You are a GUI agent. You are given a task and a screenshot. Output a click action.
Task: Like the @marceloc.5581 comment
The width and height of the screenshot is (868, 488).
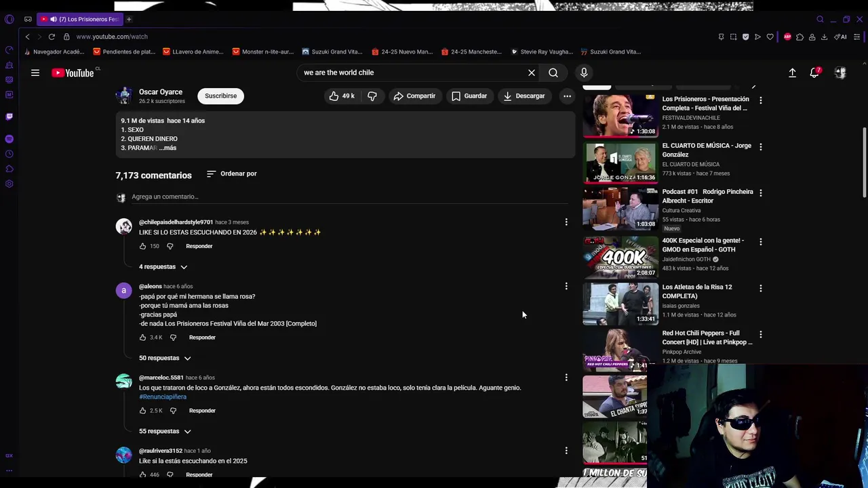pyautogui.click(x=142, y=411)
